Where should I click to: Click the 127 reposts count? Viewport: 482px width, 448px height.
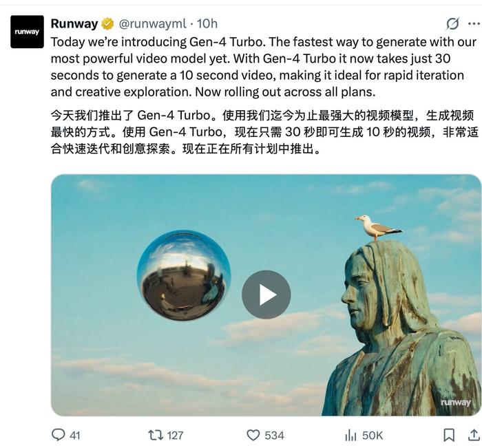pyautogui.click(x=175, y=436)
